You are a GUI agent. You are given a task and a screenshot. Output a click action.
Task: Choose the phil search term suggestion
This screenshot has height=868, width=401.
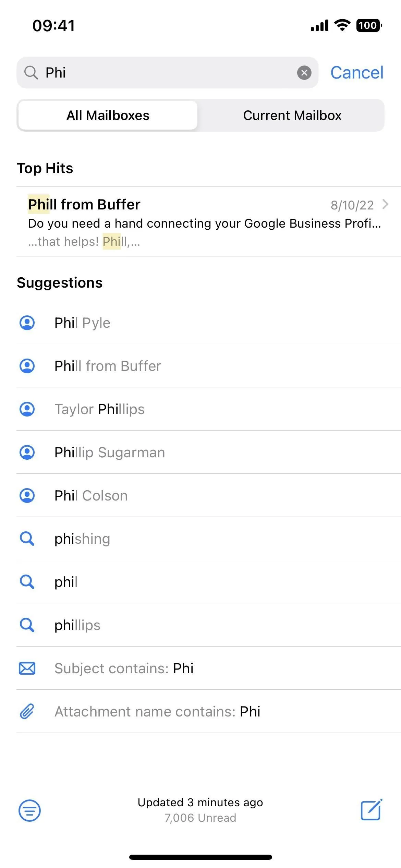(209, 582)
